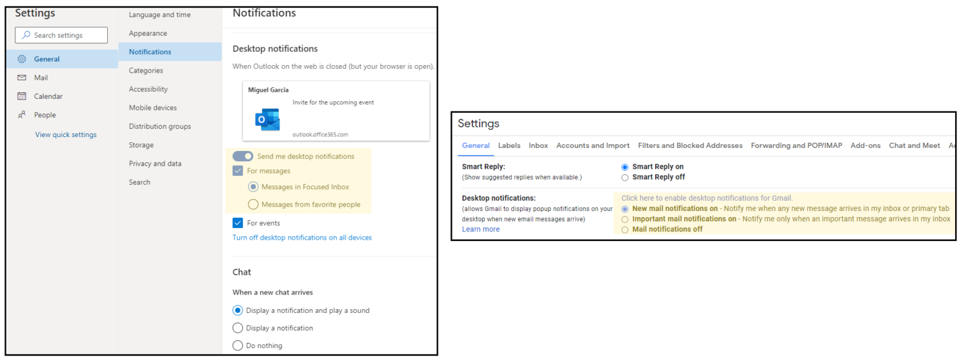
Task: Uncheck the For events checkbox
Action: pos(238,223)
